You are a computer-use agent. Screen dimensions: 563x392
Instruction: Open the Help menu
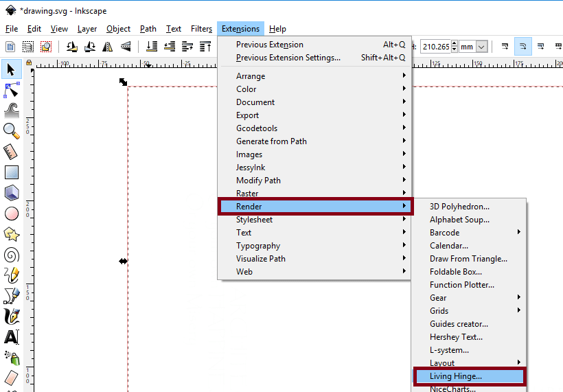pyautogui.click(x=277, y=29)
